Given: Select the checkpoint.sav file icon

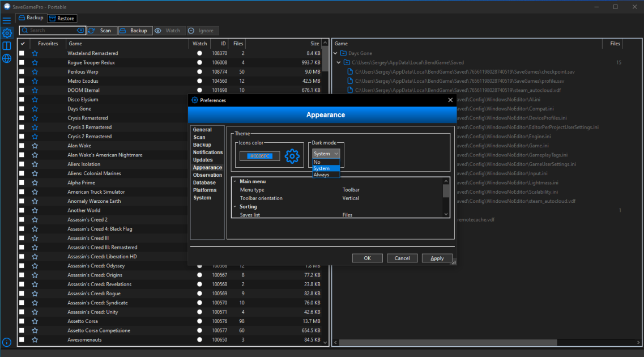Looking at the screenshot, I should (x=350, y=71).
